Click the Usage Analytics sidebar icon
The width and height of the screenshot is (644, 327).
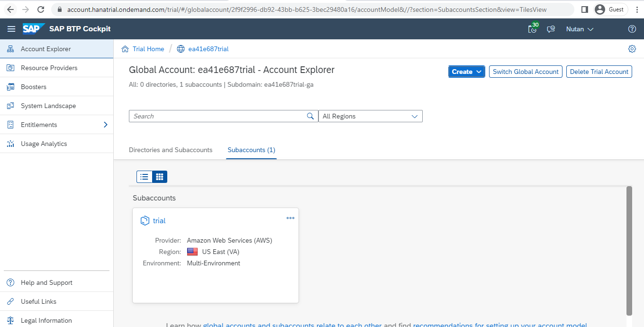[10, 144]
